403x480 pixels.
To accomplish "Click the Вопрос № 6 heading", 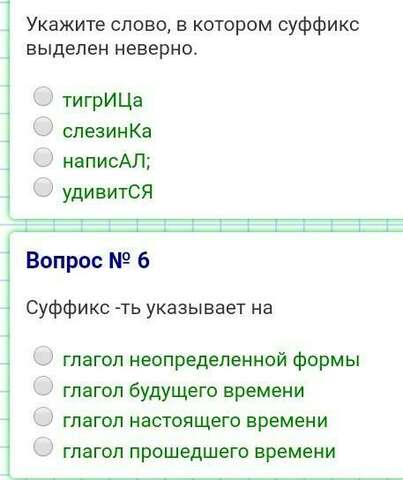I will 88,260.
